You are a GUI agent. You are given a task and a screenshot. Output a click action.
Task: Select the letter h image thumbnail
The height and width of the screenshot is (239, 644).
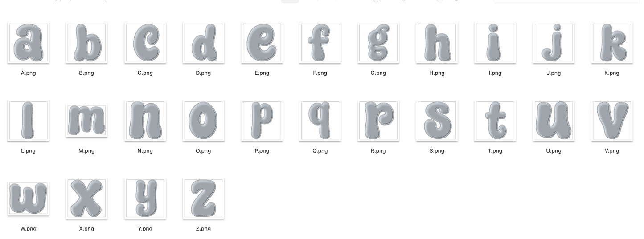[437, 43]
